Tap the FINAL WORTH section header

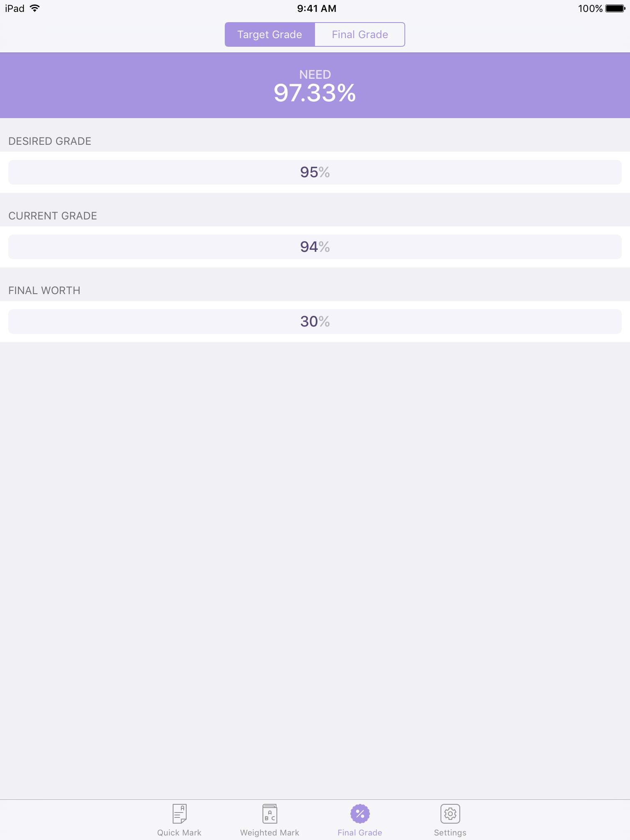pos(44,290)
